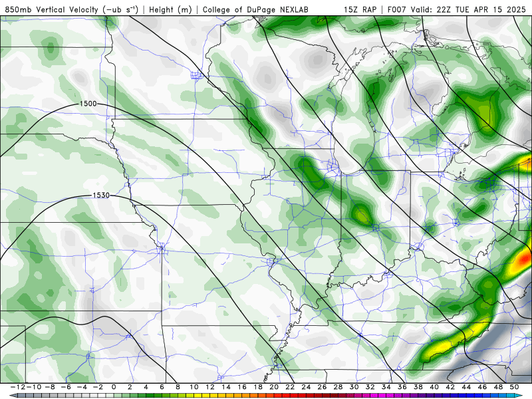Screen dimensions: 532x399
Task: Click the "−12" value on the color scale
Action: [x=17, y=387]
